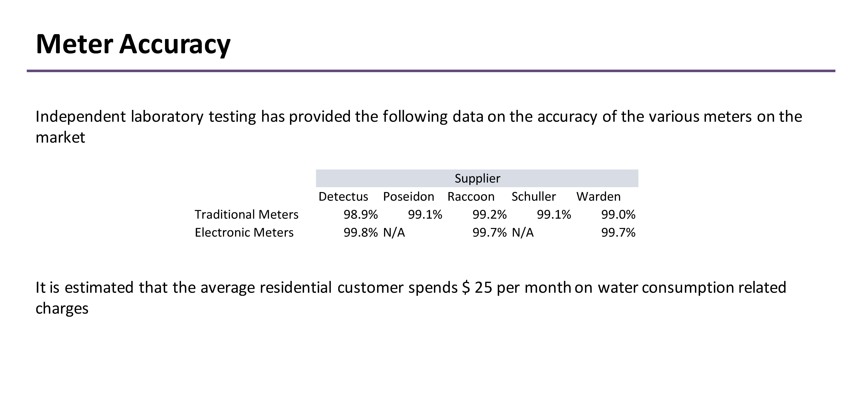
Task: Click the 99.1% Schuller traditional value
Action: (554, 214)
